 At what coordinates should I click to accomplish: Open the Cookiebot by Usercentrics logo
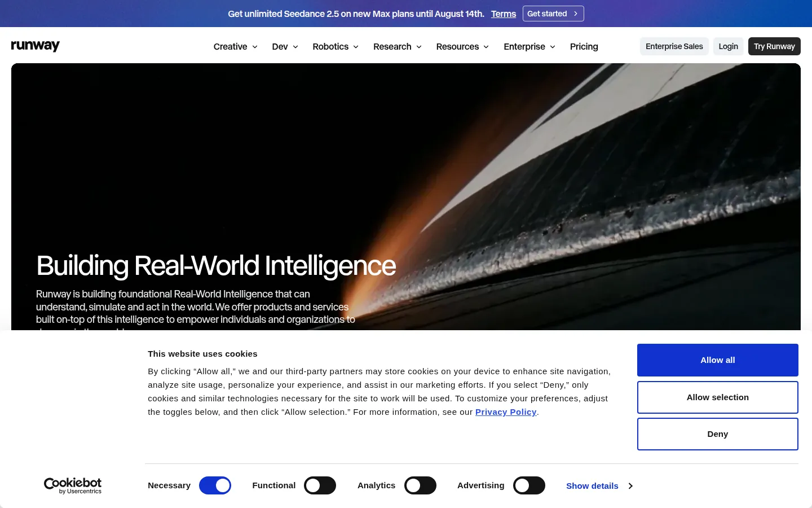(73, 486)
